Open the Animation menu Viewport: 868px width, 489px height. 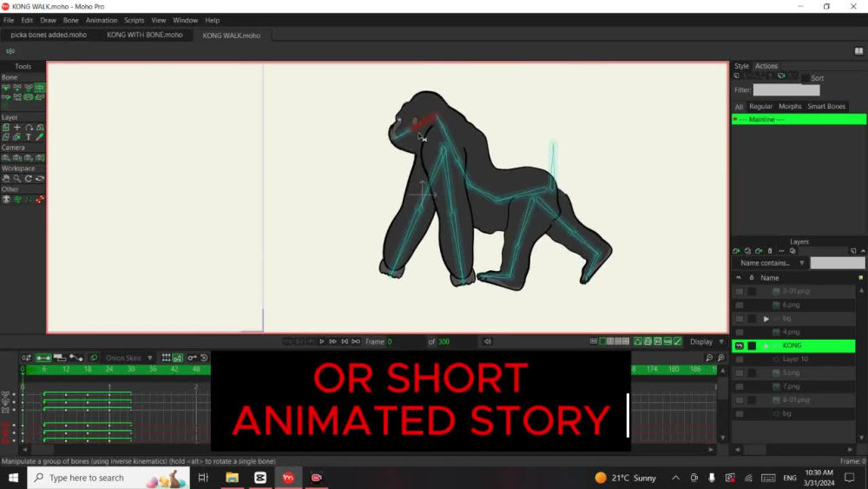102,21
